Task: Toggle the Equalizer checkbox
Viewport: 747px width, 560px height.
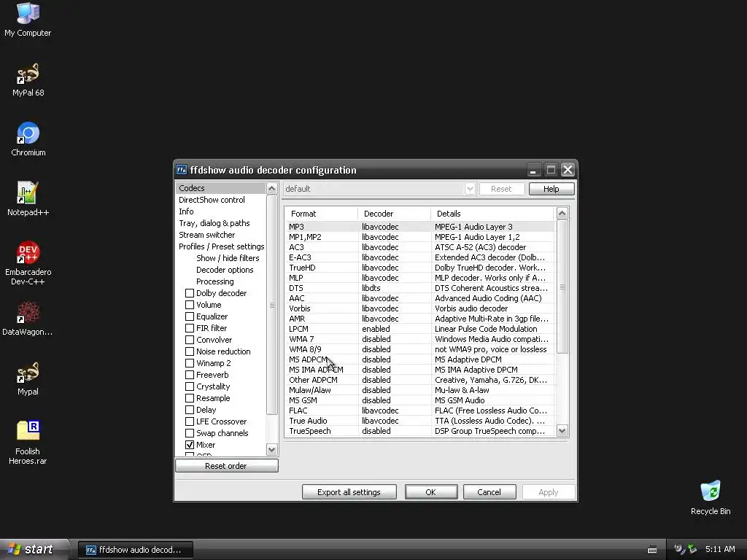Action: click(x=190, y=316)
